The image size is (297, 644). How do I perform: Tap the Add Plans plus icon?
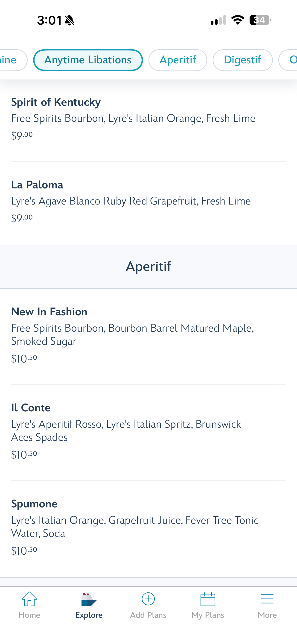tap(148, 599)
